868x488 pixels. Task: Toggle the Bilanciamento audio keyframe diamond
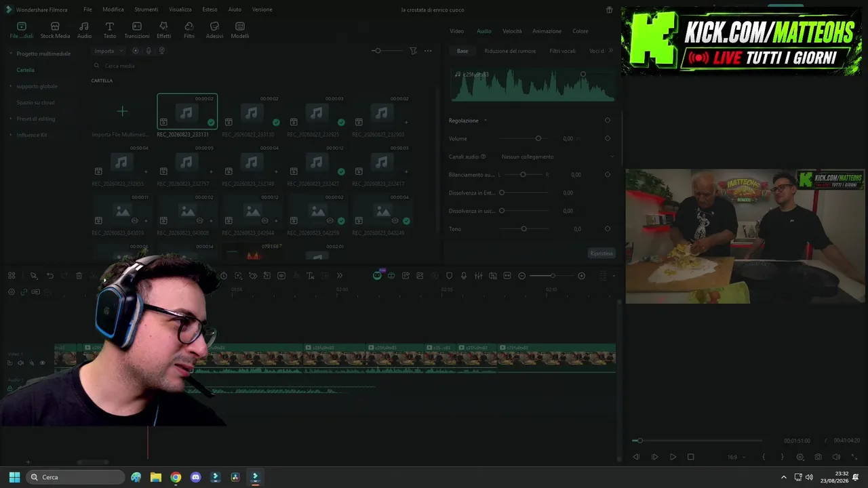(607, 175)
